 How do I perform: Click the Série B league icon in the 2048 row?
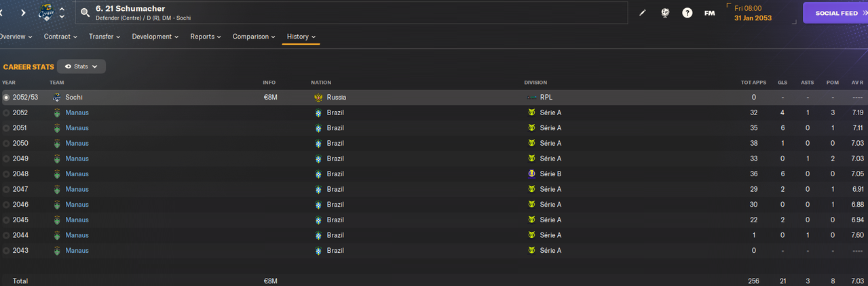click(531, 173)
